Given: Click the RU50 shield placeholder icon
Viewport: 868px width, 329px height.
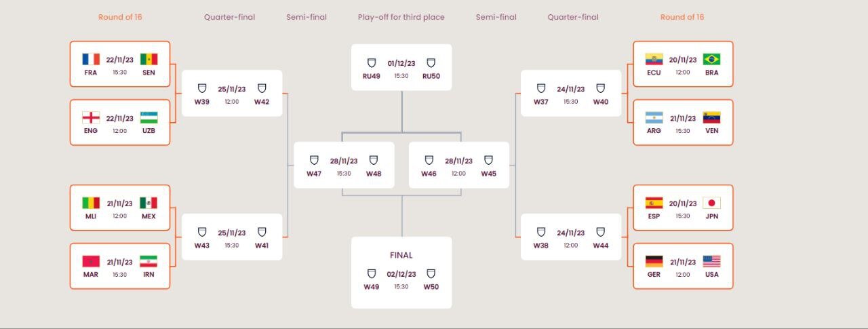Looking at the screenshot, I should [x=431, y=63].
